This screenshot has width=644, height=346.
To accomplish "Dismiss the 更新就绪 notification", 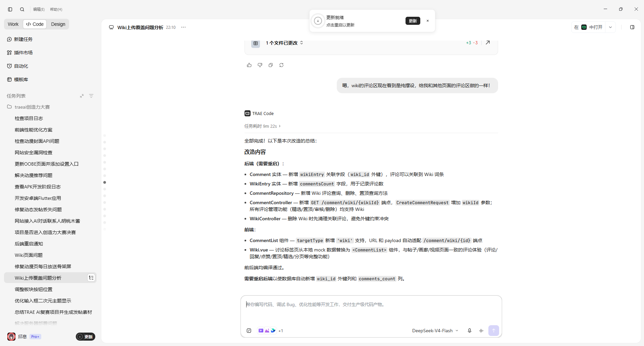I will (428, 21).
